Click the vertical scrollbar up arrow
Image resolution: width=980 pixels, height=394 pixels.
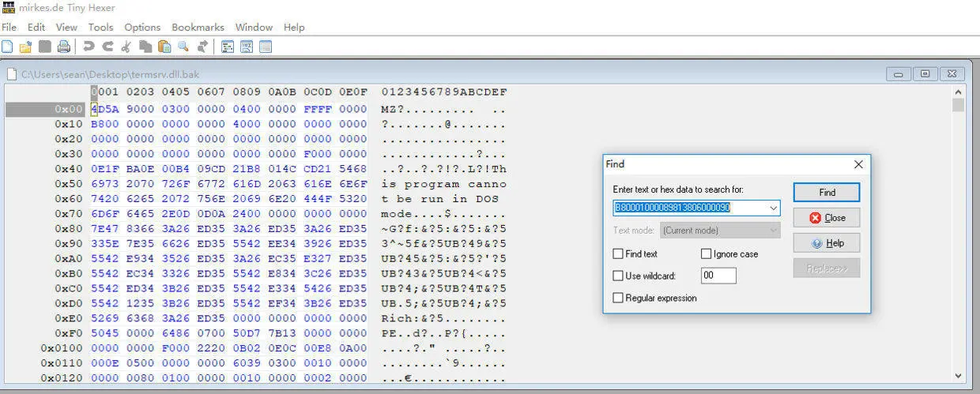[x=958, y=92]
